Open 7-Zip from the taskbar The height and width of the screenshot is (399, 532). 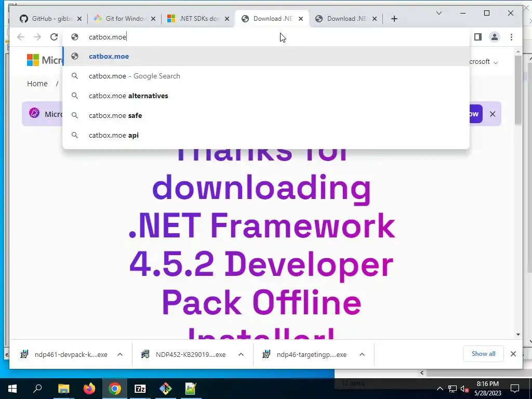click(x=140, y=389)
